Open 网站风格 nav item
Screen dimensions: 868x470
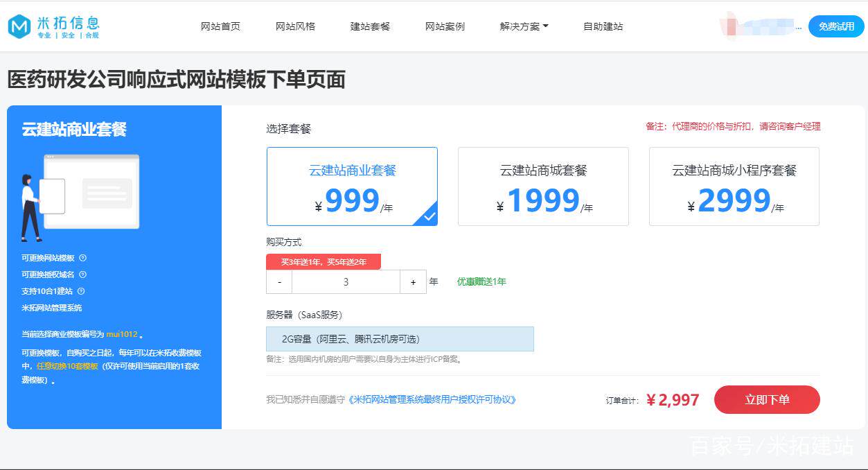pyautogui.click(x=295, y=26)
